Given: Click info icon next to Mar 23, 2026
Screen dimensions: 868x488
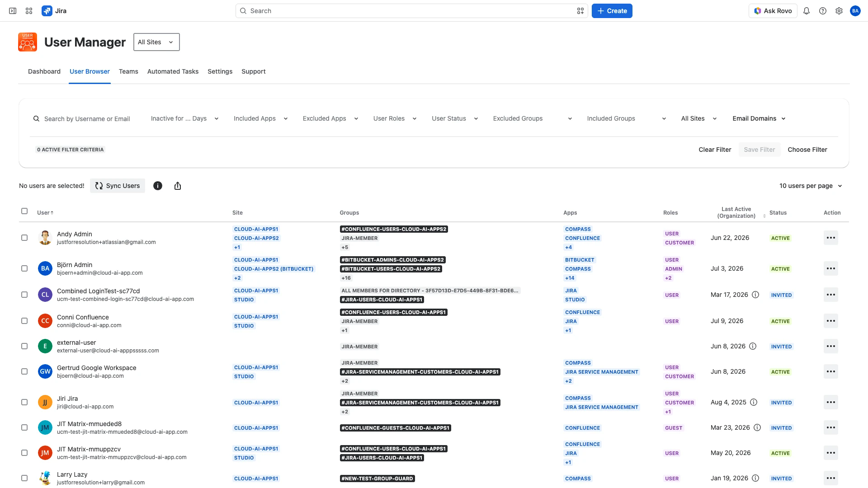Looking at the screenshot, I should pos(757,427).
